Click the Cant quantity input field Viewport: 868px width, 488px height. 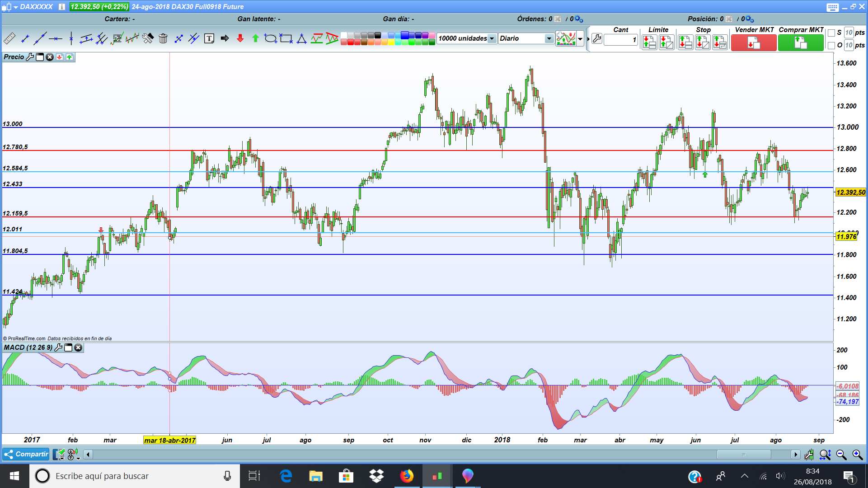point(620,40)
